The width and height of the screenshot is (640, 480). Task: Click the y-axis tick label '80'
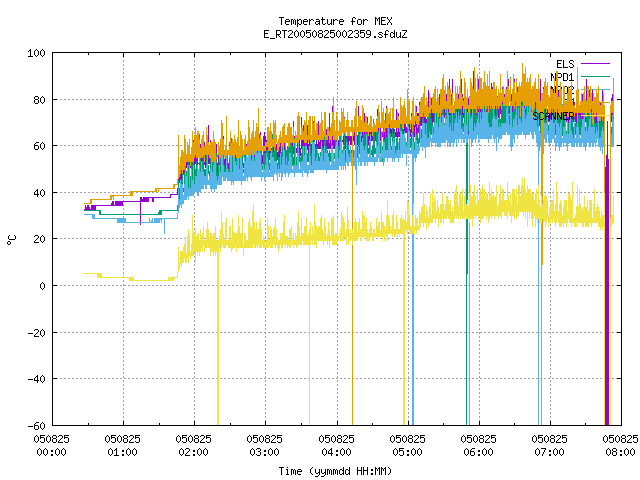point(40,100)
